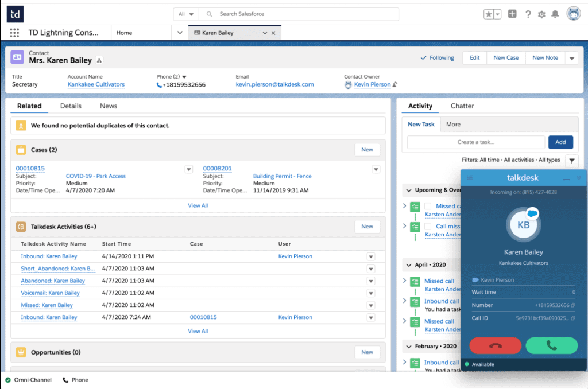This screenshot has width=588, height=389.
Task: Open the favorites star icon
Action: click(x=489, y=14)
